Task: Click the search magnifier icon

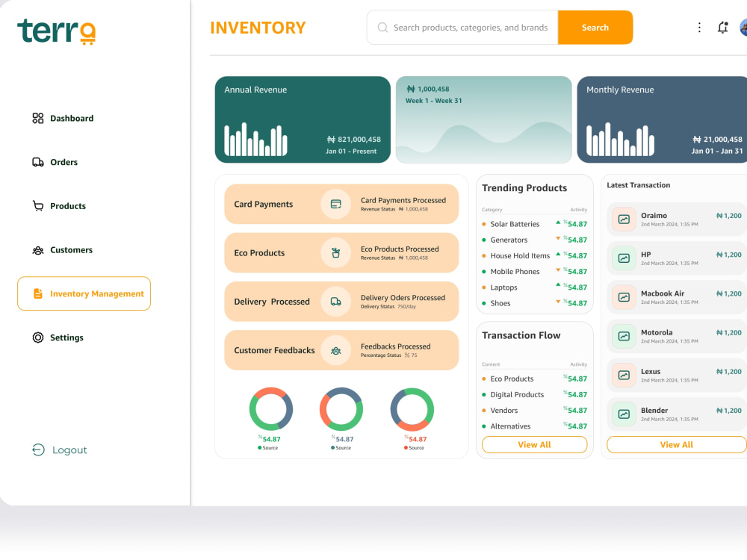Action: point(382,28)
